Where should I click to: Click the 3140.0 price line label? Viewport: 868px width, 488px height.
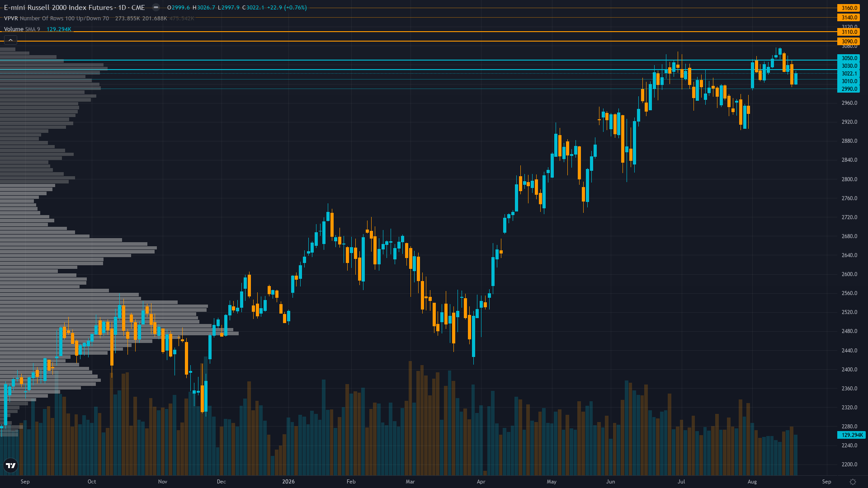pyautogui.click(x=849, y=18)
